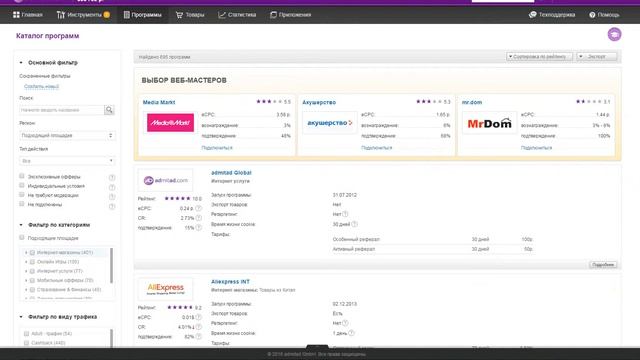Click the Создать новый filter link
Screen dimensions: 640x360
41,87
